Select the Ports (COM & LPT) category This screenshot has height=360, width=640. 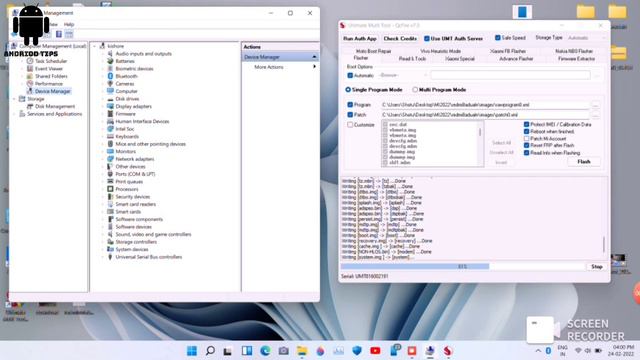click(x=135, y=174)
